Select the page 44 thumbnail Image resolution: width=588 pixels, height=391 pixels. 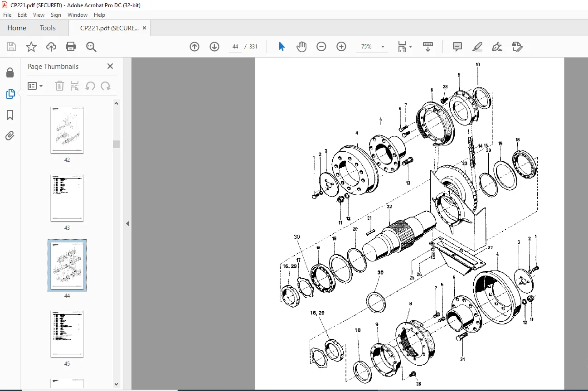(67, 266)
